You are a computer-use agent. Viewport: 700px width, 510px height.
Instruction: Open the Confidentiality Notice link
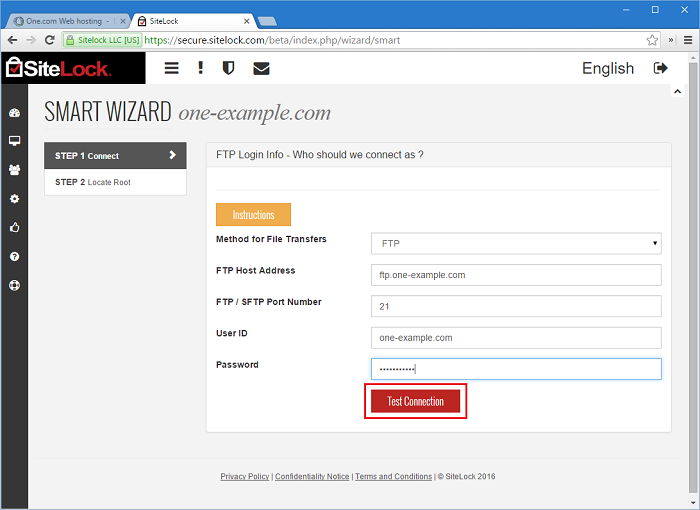pyautogui.click(x=312, y=477)
